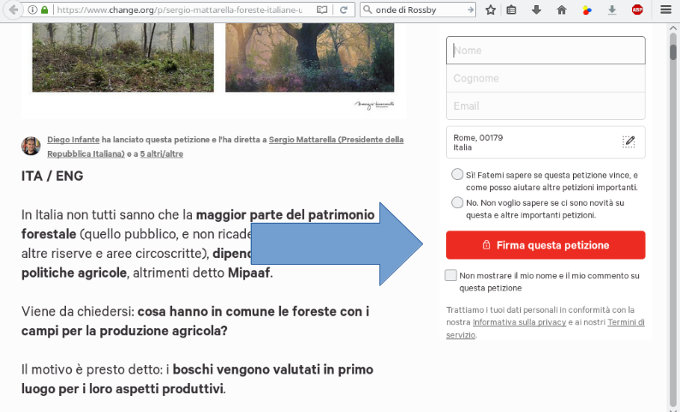This screenshot has width=680, height=412.
Task: Click into the Email input field
Action: coord(546,106)
